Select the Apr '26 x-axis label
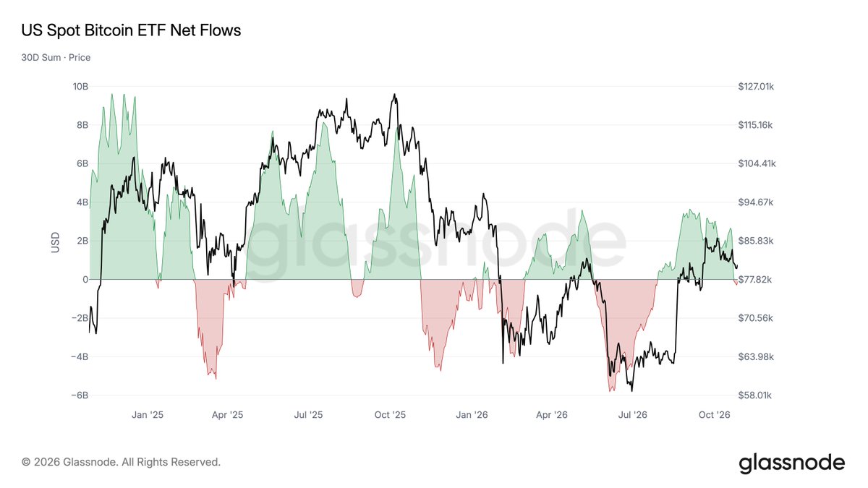The height and width of the screenshot is (488, 868). [552, 415]
